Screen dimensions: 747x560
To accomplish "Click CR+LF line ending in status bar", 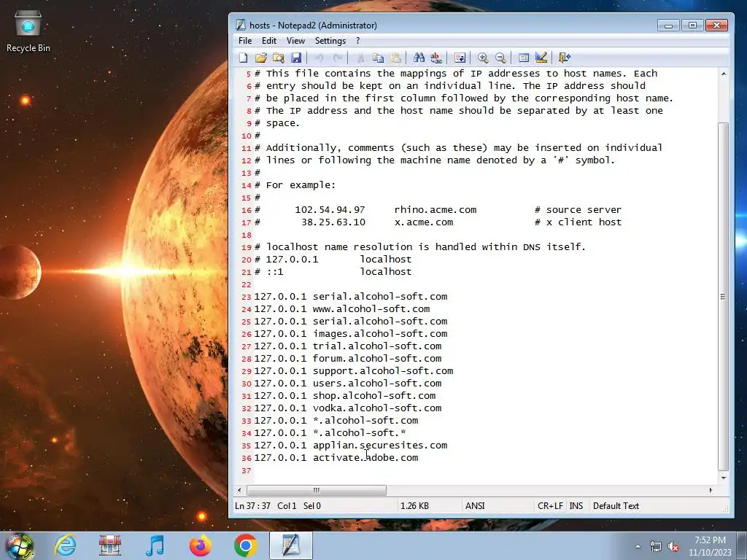I will [550, 506].
